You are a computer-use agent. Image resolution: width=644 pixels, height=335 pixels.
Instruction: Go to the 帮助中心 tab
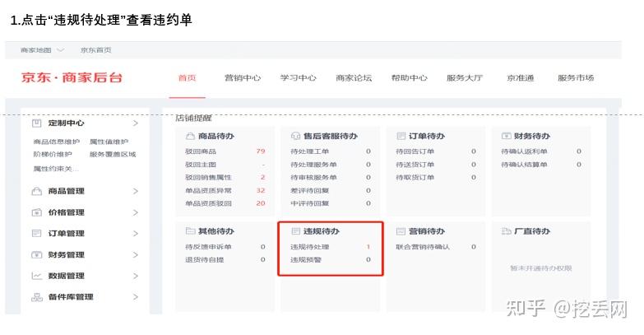pos(409,77)
